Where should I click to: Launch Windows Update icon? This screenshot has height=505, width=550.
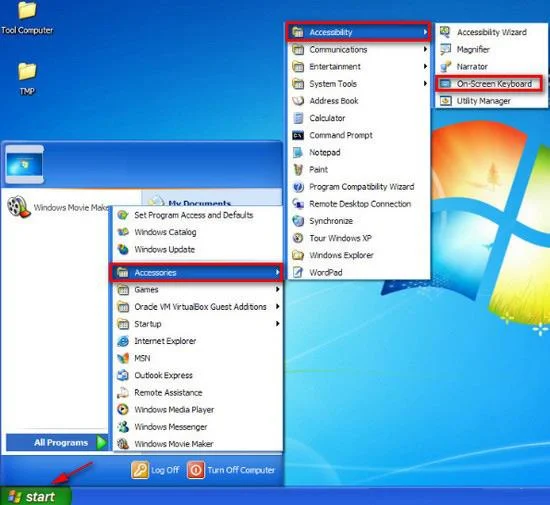[x=123, y=249]
